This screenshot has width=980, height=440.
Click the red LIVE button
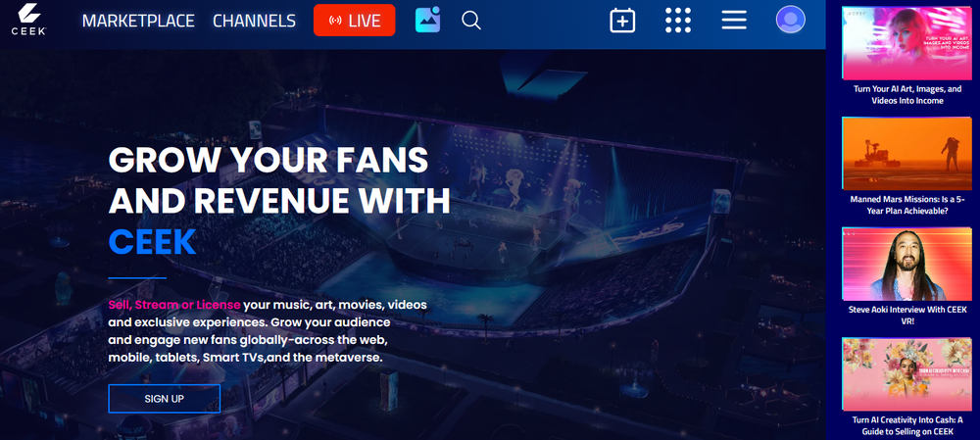(x=355, y=20)
